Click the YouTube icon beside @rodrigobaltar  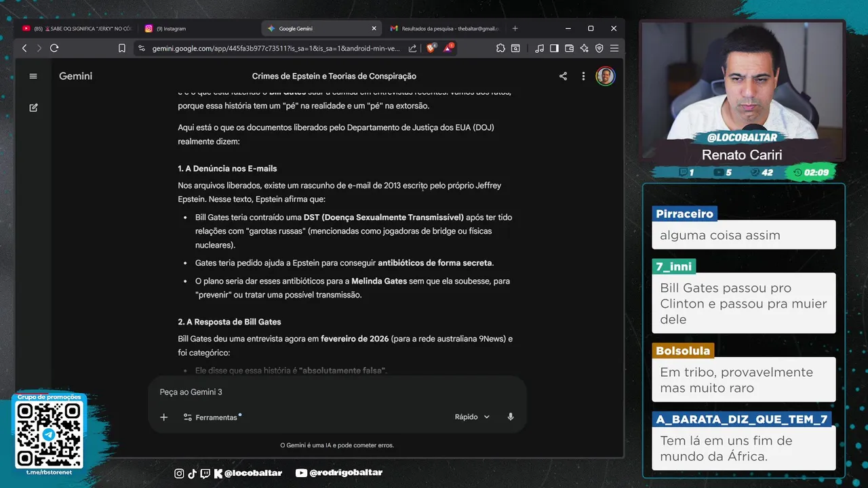pos(302,473)
